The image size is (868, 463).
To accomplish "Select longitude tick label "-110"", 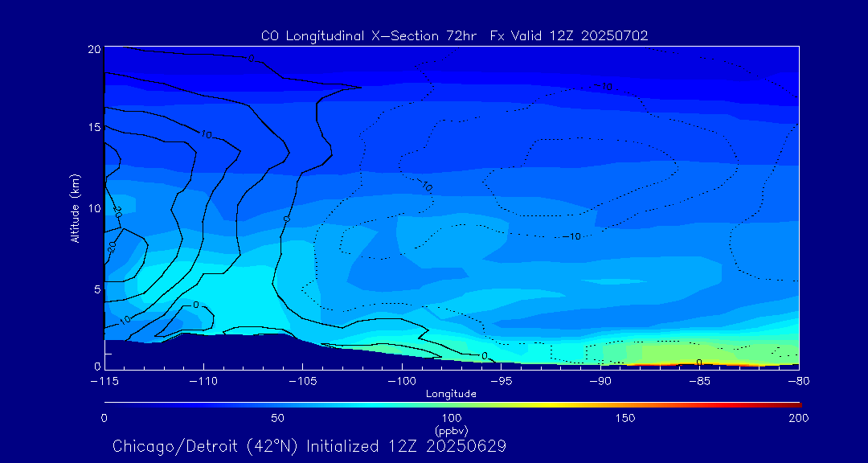I will click(x=203, y=381).
